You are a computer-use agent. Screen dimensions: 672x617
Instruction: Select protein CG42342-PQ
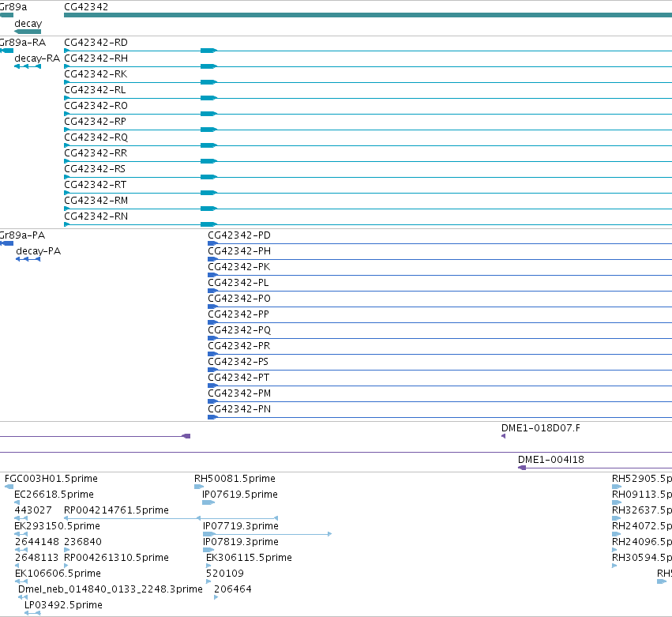pyautogui.click(x=239, y=330)
